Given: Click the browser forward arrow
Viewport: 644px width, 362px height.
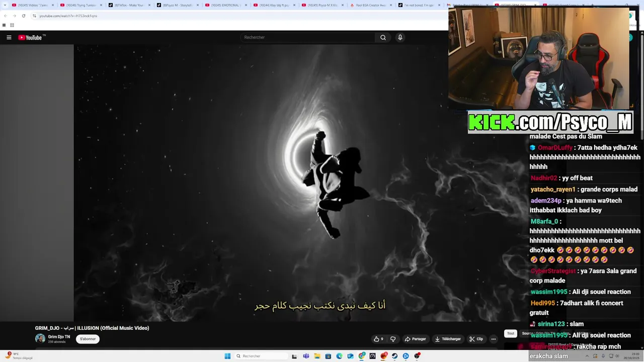Looking at the screenshot, I should (14, 16).
